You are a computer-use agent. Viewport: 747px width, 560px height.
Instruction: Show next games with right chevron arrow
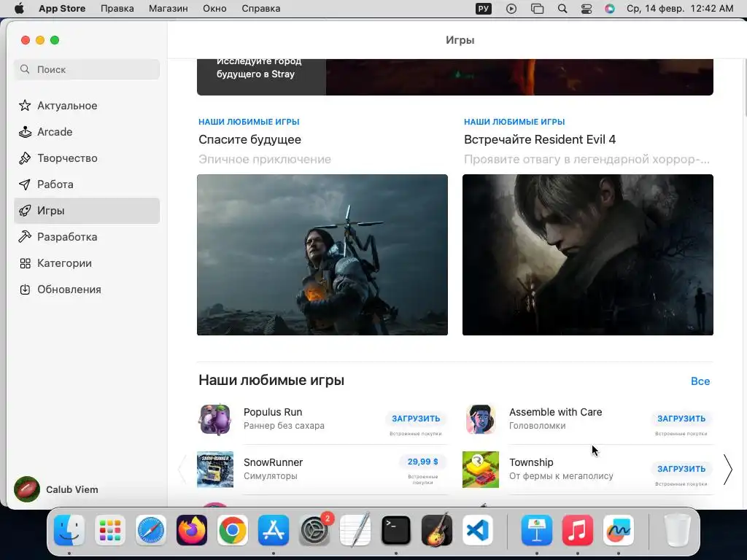tap(727, 470)
